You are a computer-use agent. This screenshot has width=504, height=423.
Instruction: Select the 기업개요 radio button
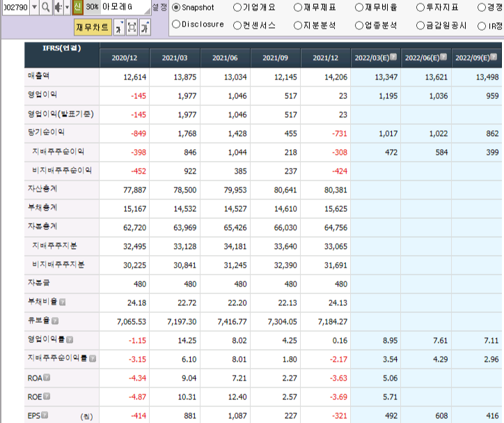pos(237,7)
